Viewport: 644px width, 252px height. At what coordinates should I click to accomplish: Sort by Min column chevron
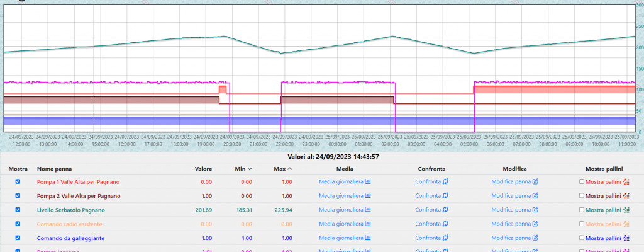pyautogui.click(x=250, y=169)
